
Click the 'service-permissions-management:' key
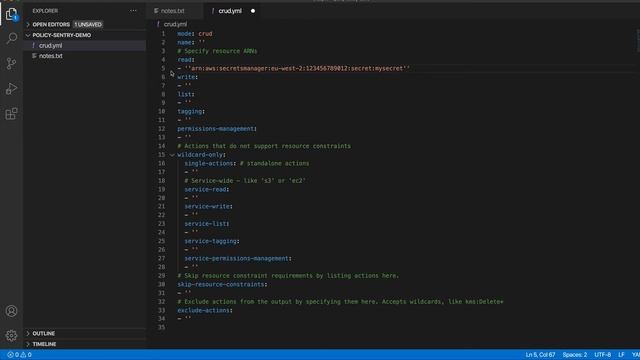238,258
